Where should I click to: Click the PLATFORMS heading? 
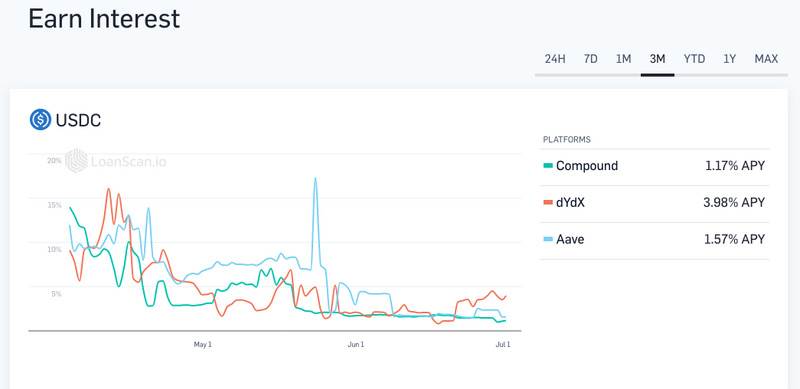pos(567,139)
